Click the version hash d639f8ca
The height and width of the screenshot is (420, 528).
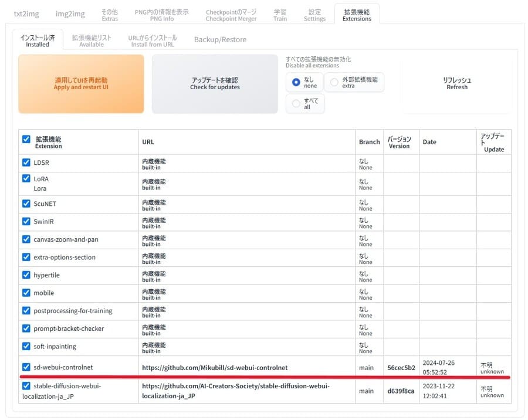click(x=401, y=391)
